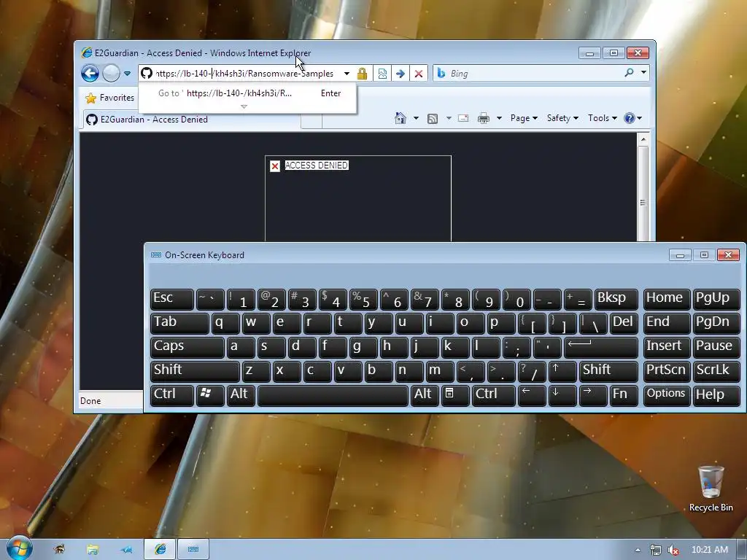Click the vertical scrollbar thumb in IE

click(643, 194)
